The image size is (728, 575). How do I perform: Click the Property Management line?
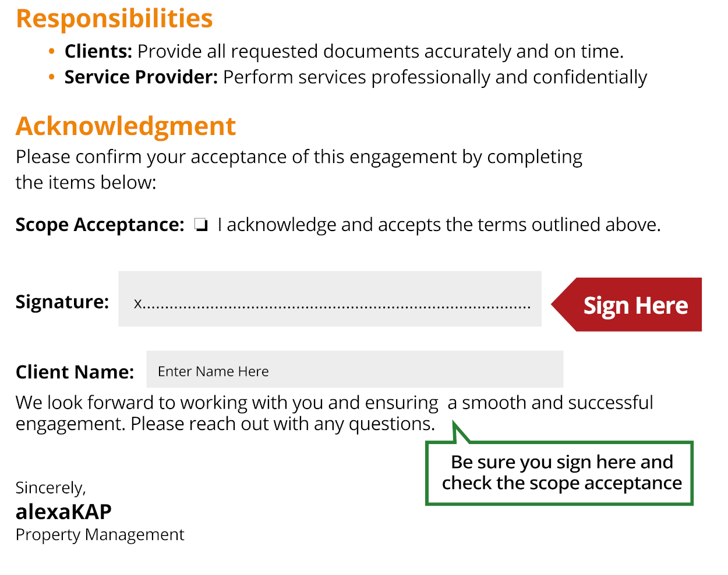coord(100,534)
